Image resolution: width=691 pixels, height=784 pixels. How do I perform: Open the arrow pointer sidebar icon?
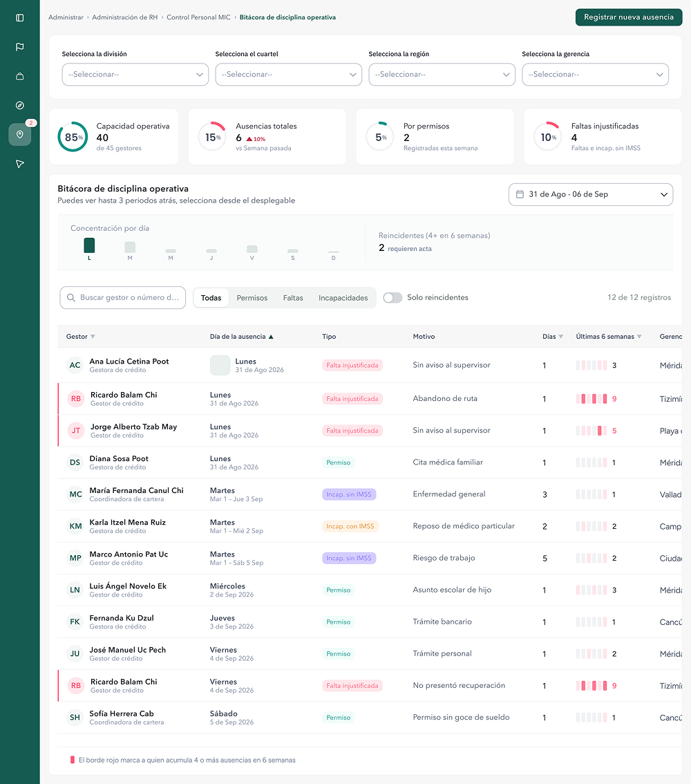pyautogui.click(x=20, y=164)
